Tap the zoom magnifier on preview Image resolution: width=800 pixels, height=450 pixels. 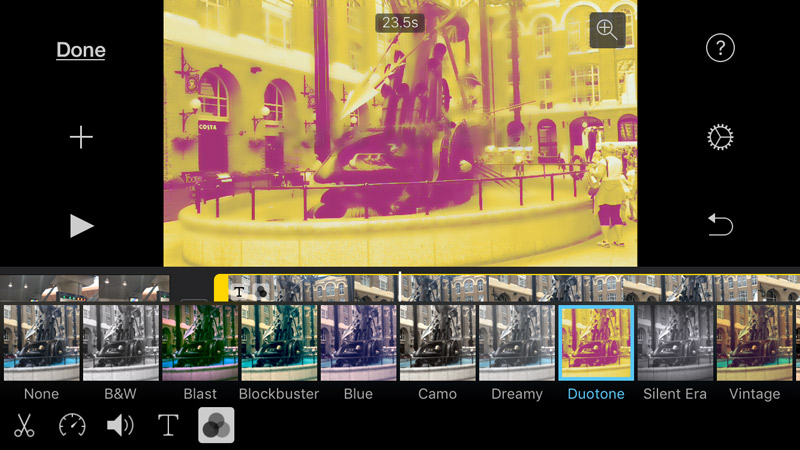pos(607,30)
